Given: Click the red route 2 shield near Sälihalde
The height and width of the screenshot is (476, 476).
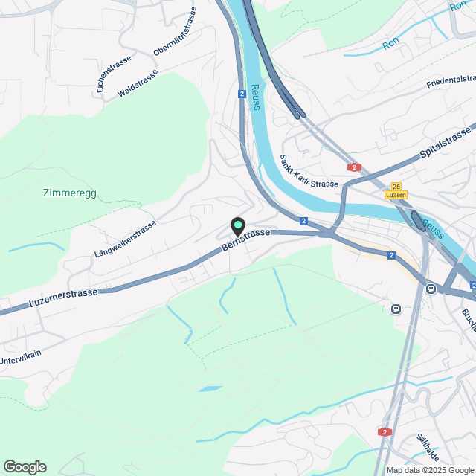Looking at the screenshot, I should point(385,432).
